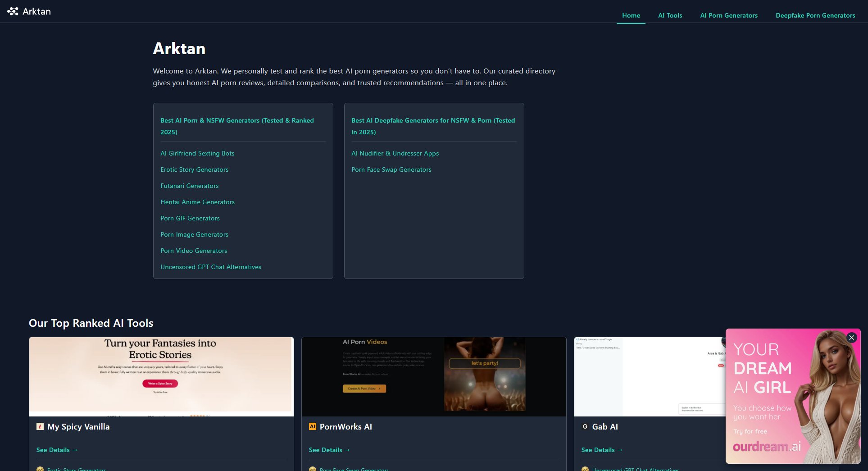Viewport: 868px width, 471px height.
Task: Click the Arktan site name in header
Action: pos(36,11)
